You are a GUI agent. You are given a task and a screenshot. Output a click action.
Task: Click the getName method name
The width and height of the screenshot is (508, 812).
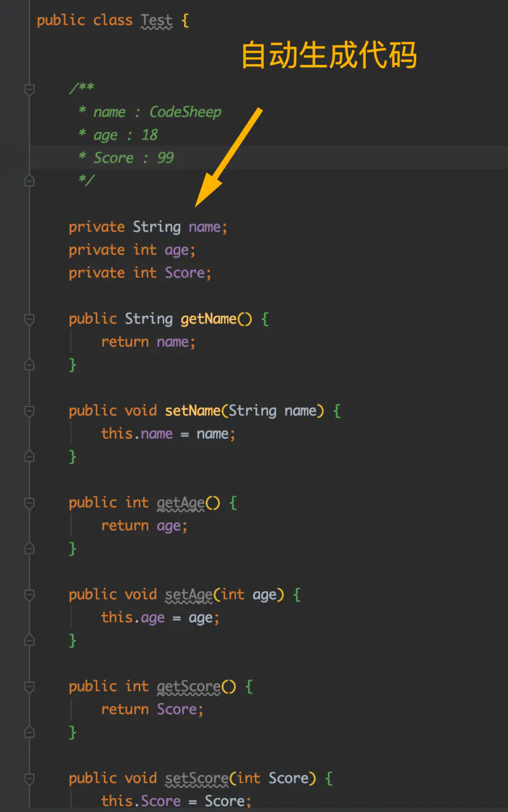(x=208, y=319)
